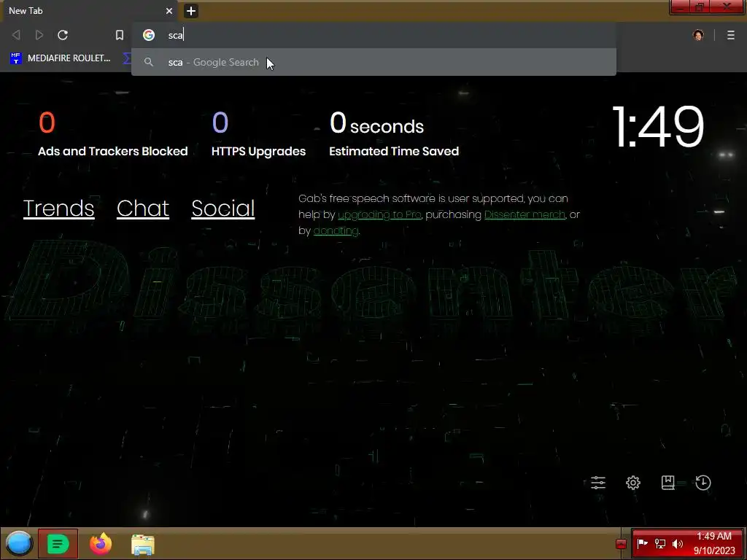Open the Trends link

[58, 208]
